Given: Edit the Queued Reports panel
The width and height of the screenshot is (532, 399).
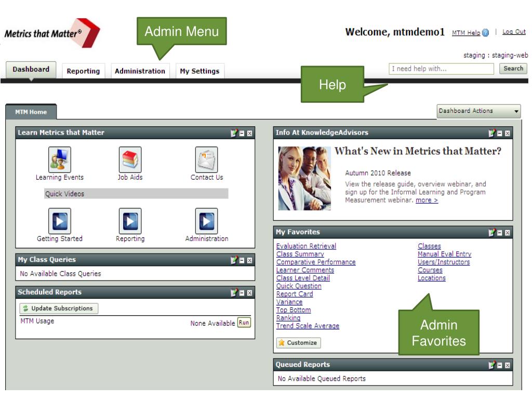Looking at the screenshot, I should (492, 365).
